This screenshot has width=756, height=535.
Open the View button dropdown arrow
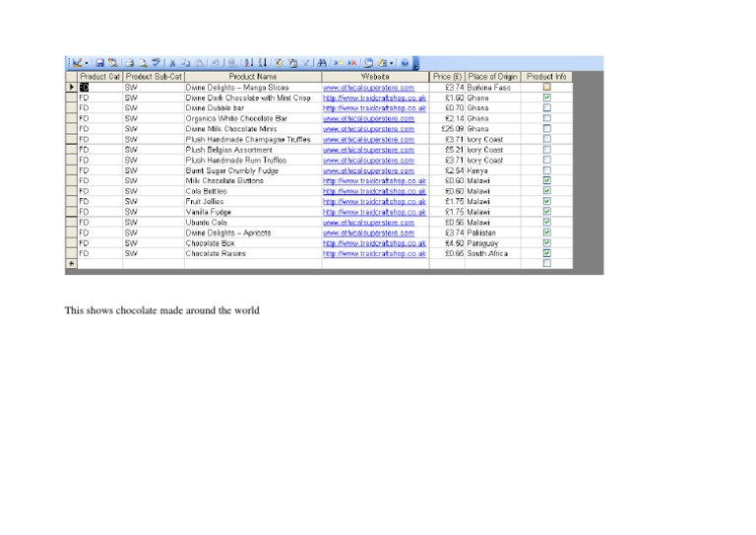[x=87, y=63]
